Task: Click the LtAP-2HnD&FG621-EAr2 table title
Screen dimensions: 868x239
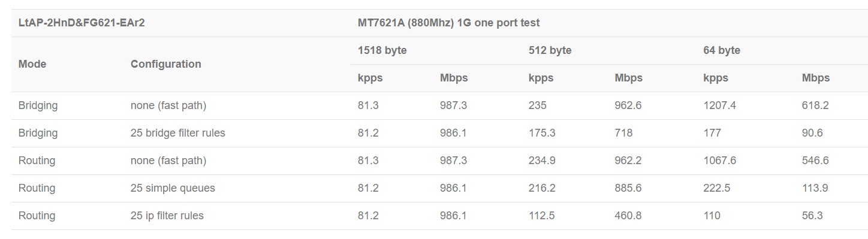Action: pyautogui.click(x=82, y=23)
